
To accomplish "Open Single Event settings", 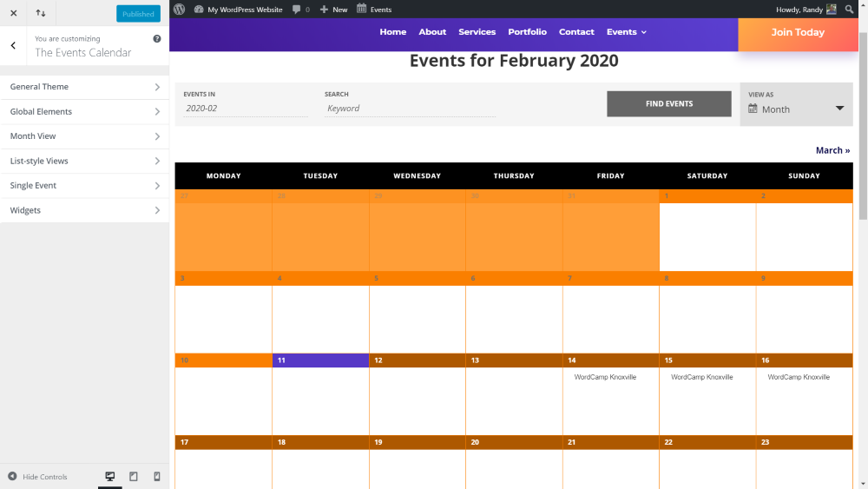I will click(x=85, y=186).
